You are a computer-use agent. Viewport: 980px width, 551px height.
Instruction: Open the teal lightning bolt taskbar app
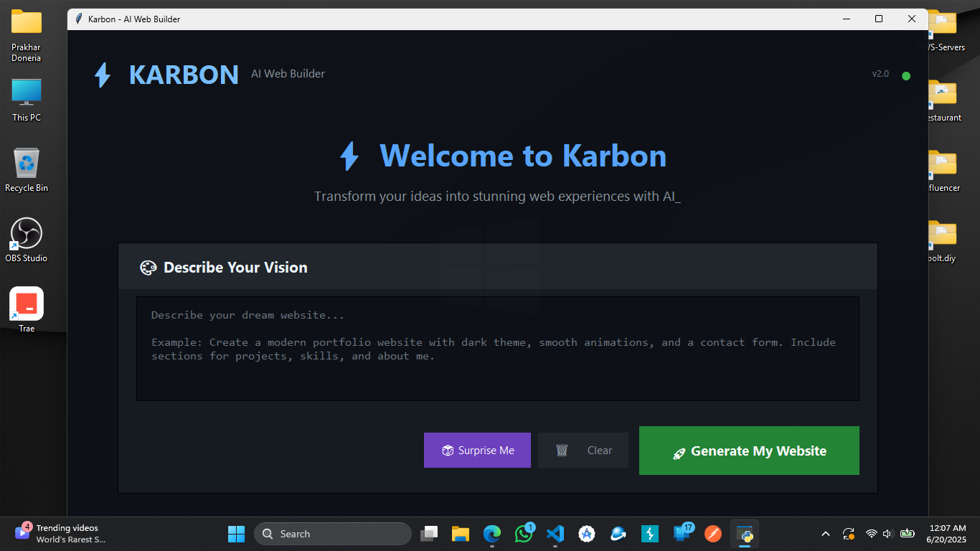click(650, 534)
